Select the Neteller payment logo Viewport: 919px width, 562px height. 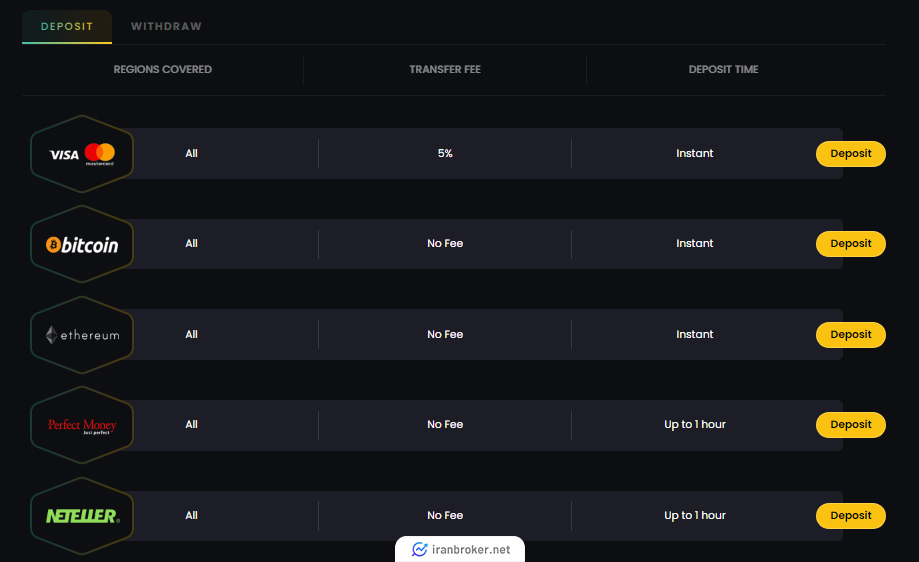click(82, 516)
